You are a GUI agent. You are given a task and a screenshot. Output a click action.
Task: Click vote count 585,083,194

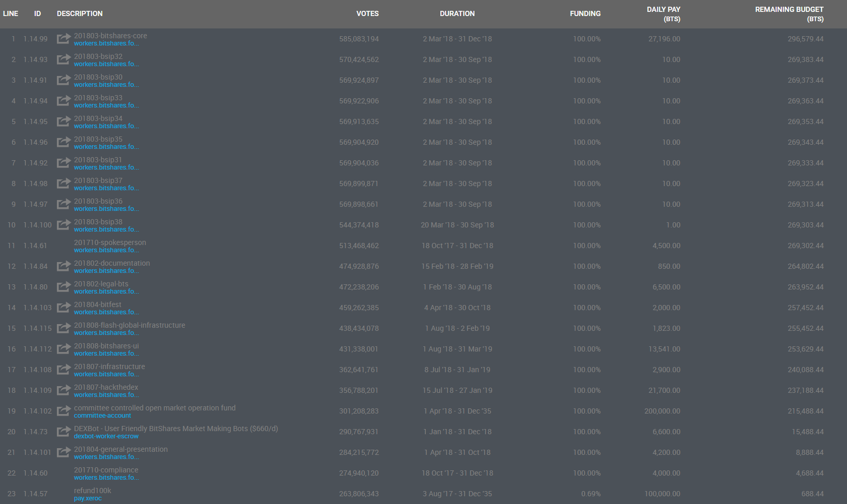(x=359, y=39)
